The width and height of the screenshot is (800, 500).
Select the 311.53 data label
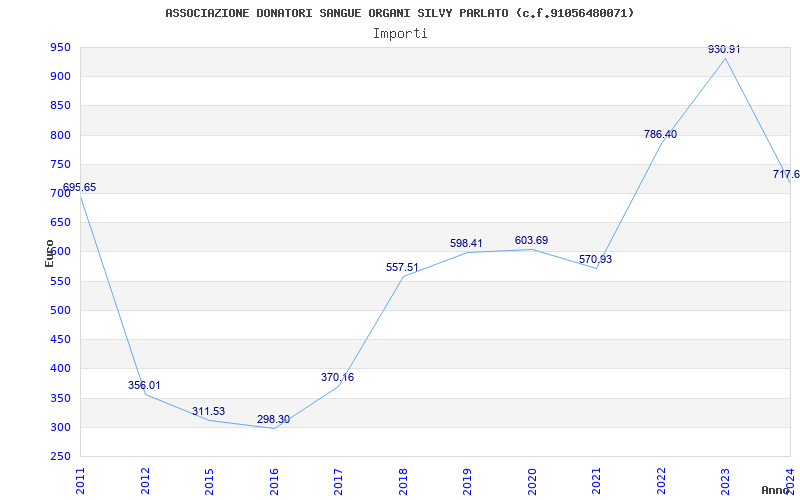(x=208, y=411)
